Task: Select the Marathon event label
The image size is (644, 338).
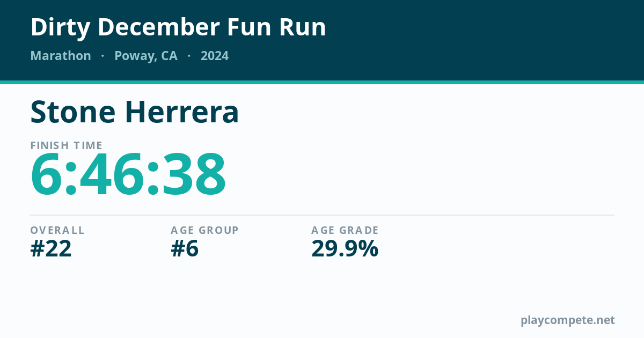Action: pos(61,56)
